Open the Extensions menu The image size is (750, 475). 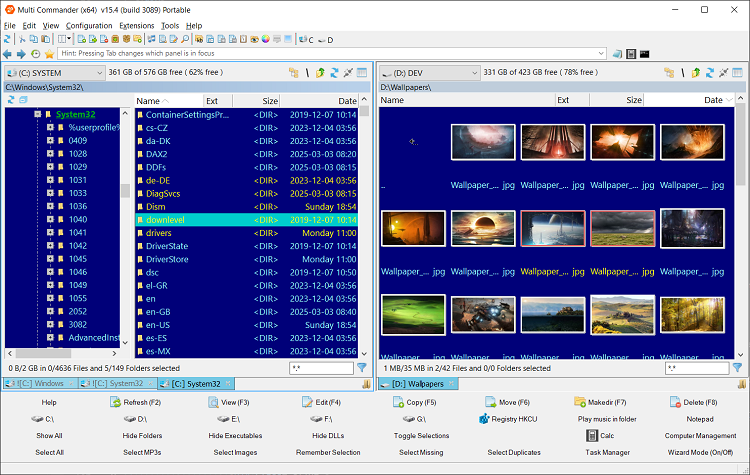click(137, 26)
